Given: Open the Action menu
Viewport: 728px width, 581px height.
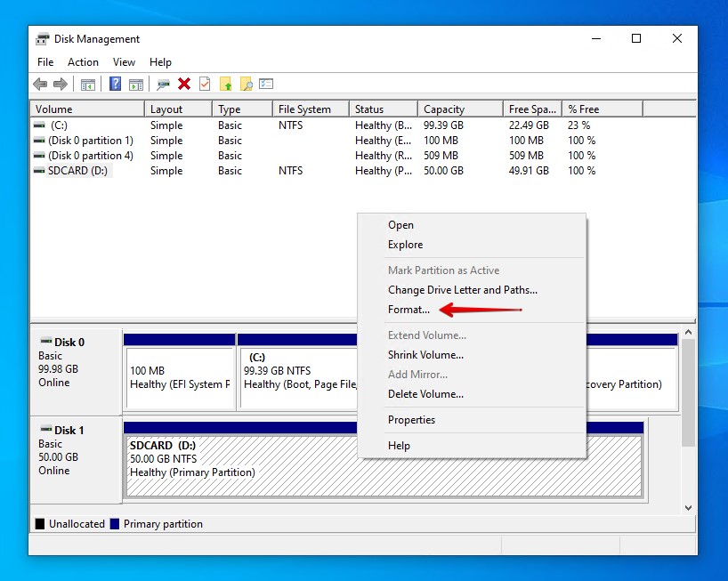Looking at the screenshot, I should point(83,62).
